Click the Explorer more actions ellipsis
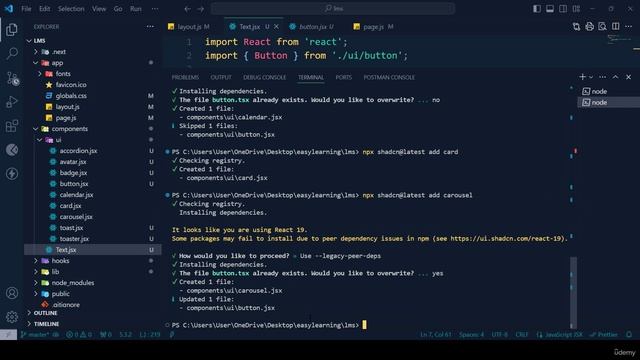The image size is (640, 360). tap(150, 27)
